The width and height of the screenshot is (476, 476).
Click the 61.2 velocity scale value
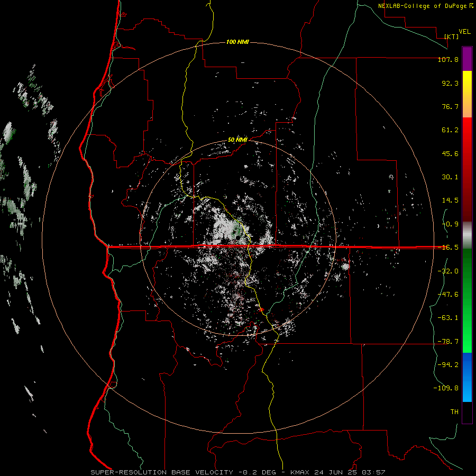pos(450,130)
